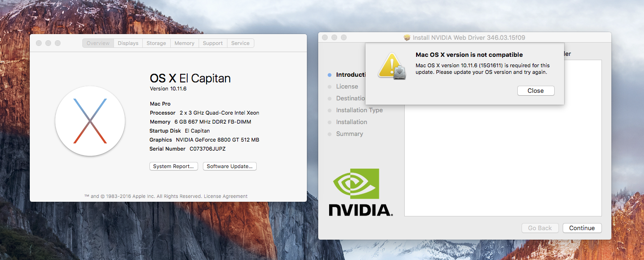
Task: Click the alert message mentioning 15G1611
Action: click(482, 69)
